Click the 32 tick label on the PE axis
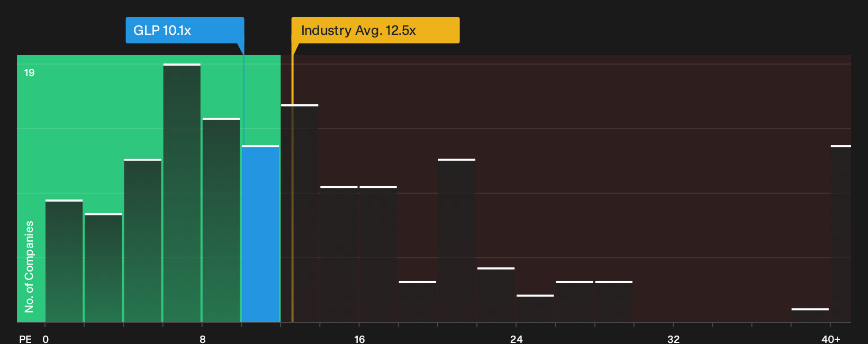Image resolution: width=868 pixels, height=344 pixels. tap(673, 339)
